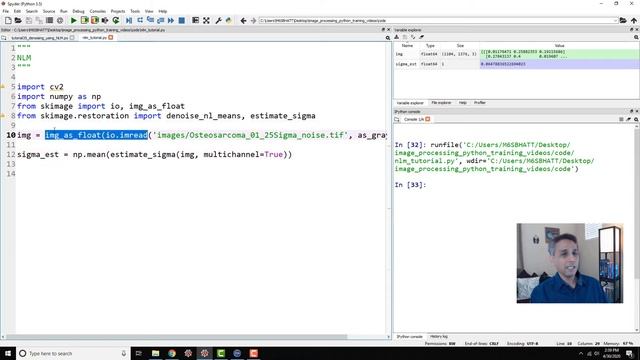Viewport: 640px width, 360px height.
Task: Step out and return debug icon
Action: [160, 20]
